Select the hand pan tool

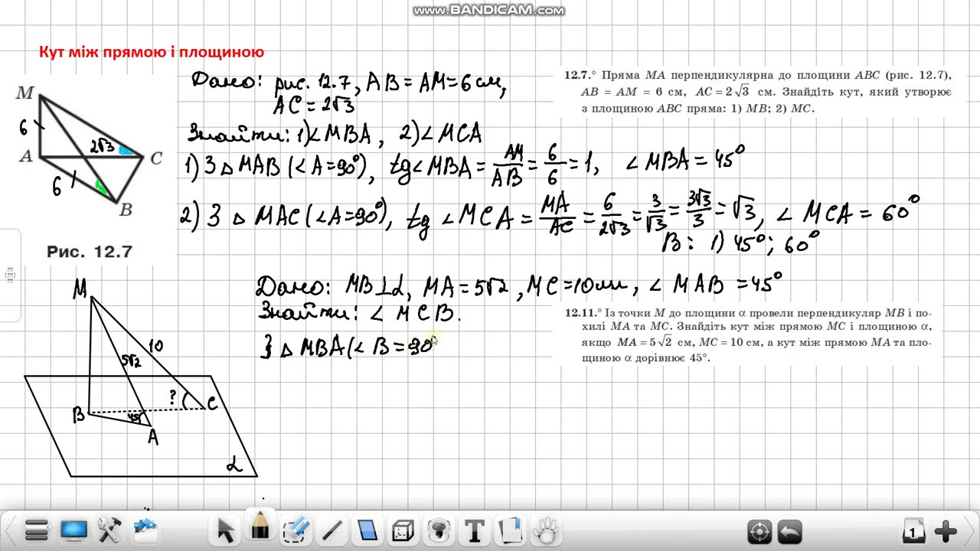click(545, 530)
